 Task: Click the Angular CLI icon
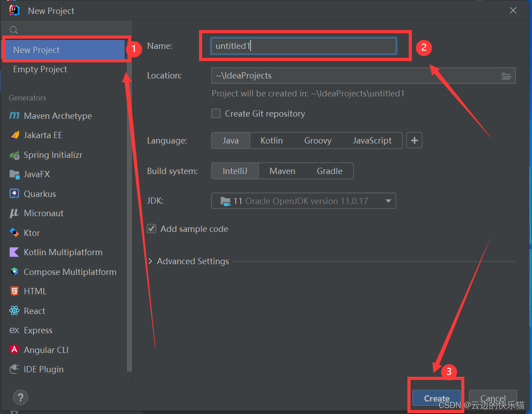pyautogui.click(x=14, y=349)
